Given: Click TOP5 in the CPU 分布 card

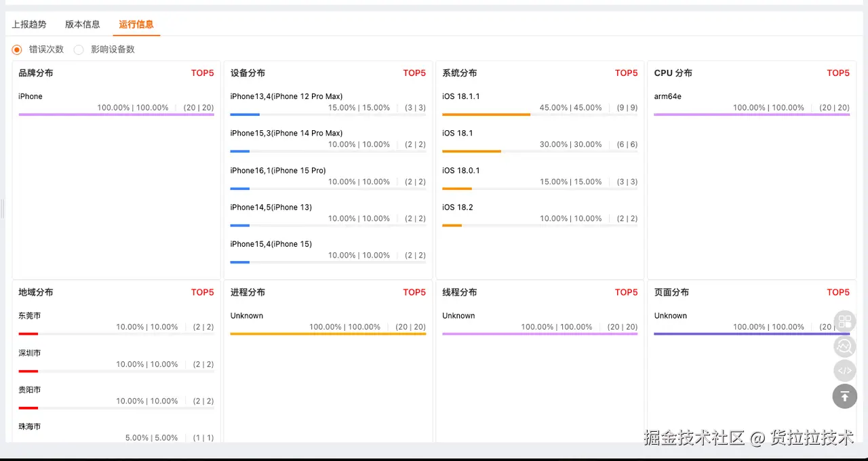Looking at the screenshot, I should click(x=838, y=73).
